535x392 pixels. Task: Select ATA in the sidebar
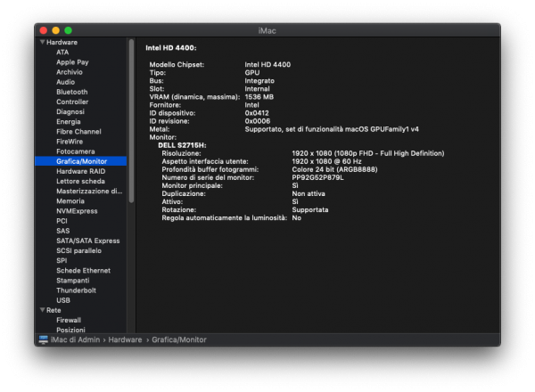pos(62,53)
